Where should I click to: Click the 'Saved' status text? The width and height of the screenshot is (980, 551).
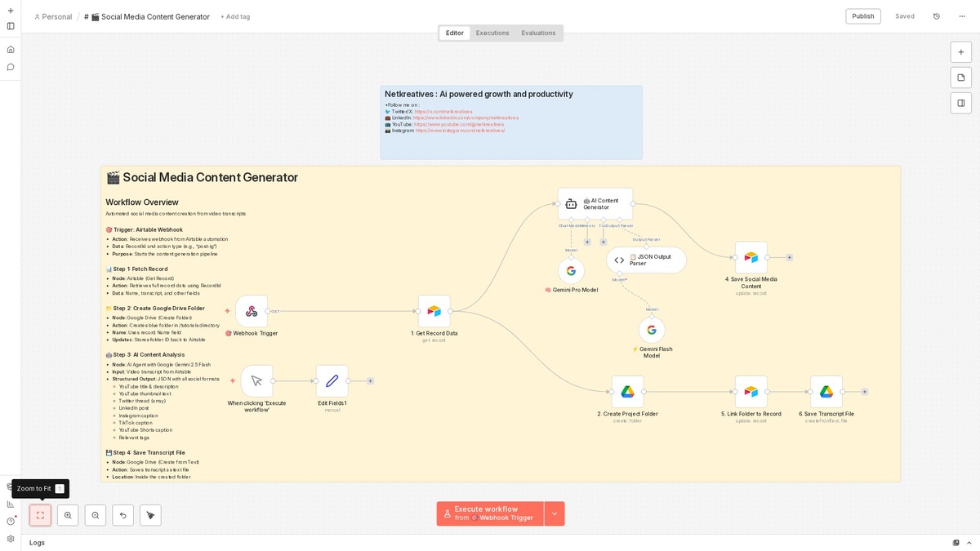click(905, 16)
